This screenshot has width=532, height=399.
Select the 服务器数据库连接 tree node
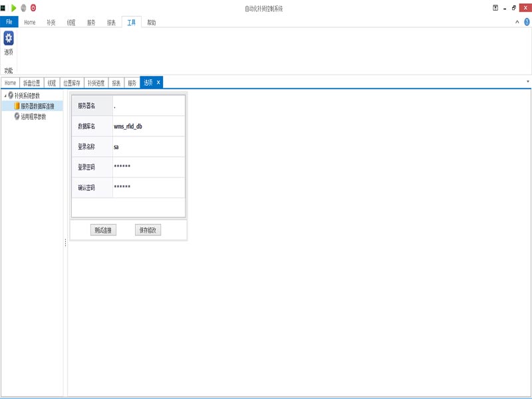click(x=37, y=106)
